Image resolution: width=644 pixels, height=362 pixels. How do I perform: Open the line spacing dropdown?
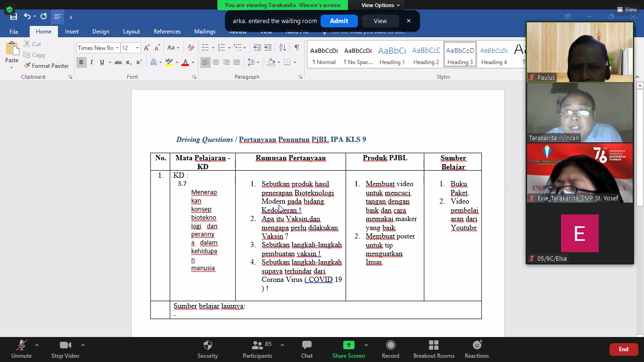tap(254, 62)
